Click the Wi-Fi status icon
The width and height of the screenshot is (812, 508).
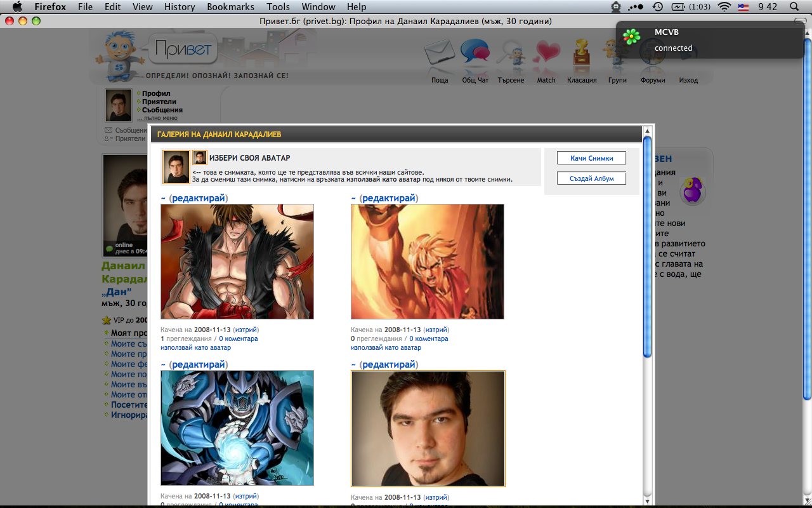tap(724, 7)
